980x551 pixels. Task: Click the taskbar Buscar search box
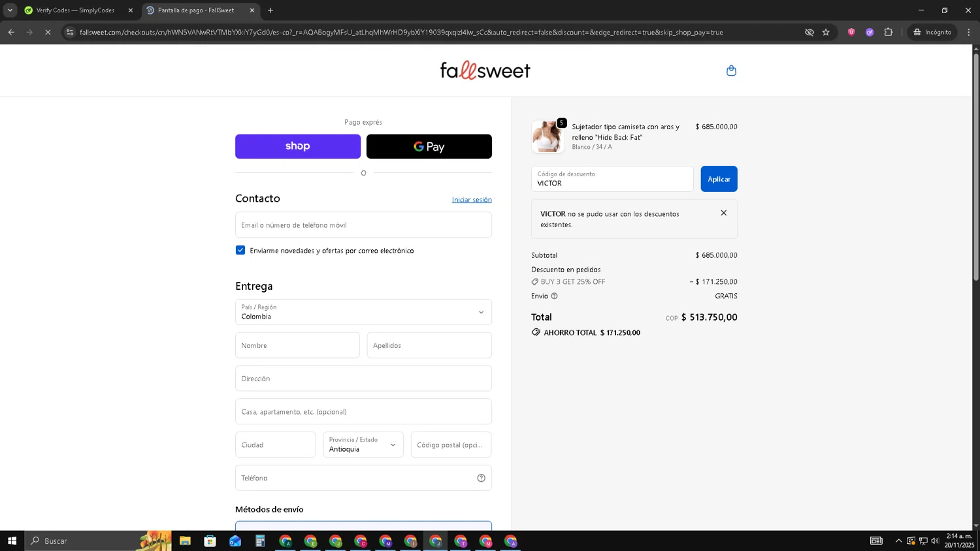[98, 541]
